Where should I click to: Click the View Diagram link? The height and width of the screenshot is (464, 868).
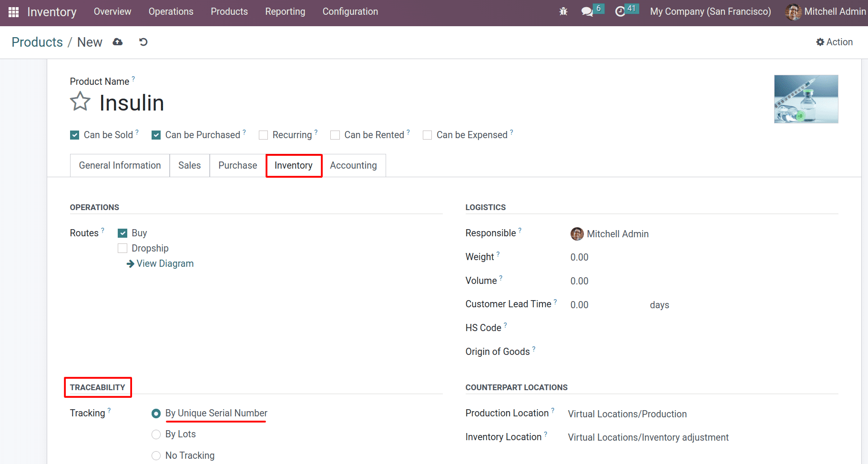pos(160,263)
